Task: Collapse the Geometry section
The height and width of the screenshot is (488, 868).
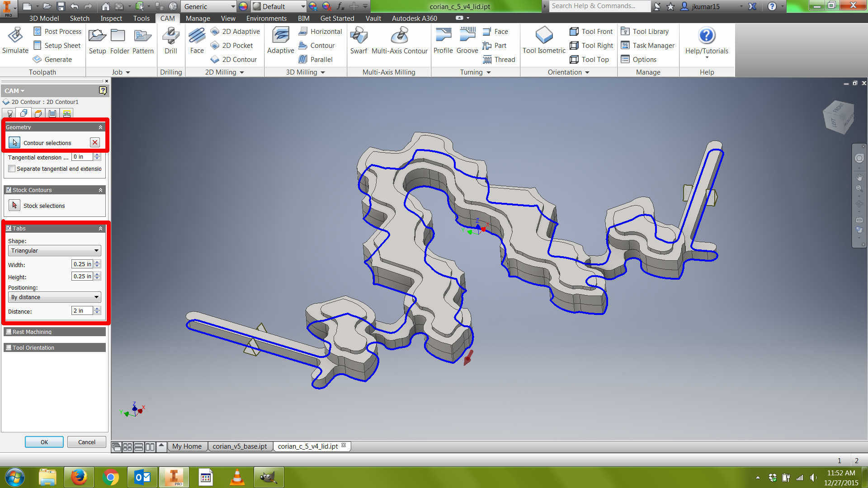Action: point(100,127)
